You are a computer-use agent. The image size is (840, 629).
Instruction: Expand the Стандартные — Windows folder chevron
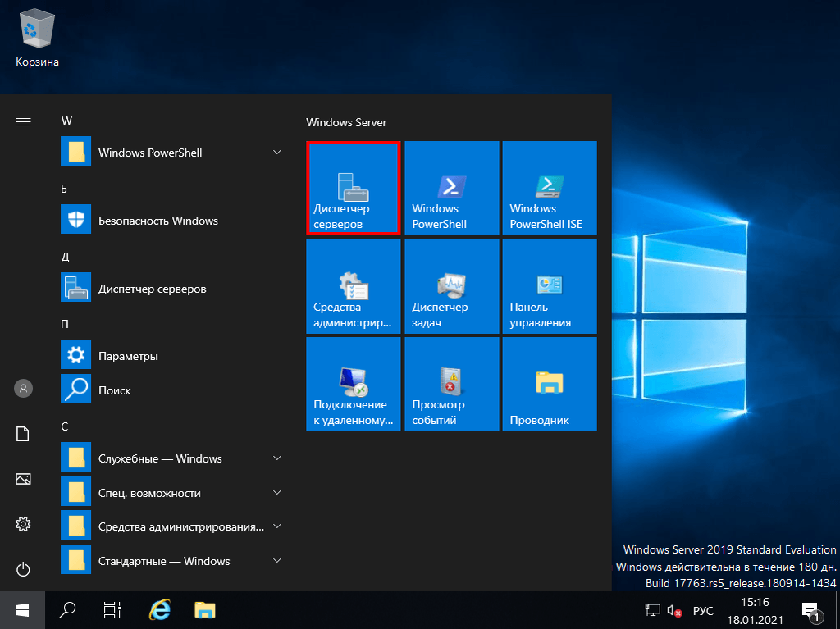click(x=277, y=560)
